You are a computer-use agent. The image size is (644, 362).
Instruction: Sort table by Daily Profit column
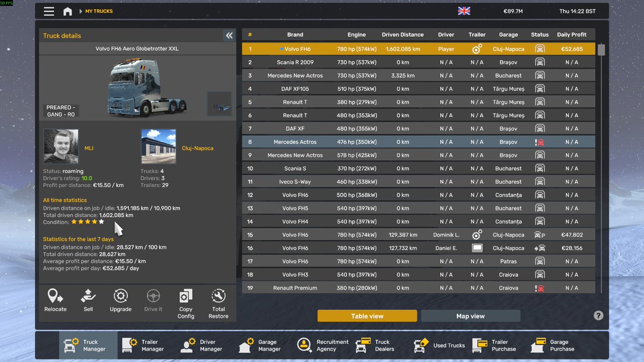point(572,35)
